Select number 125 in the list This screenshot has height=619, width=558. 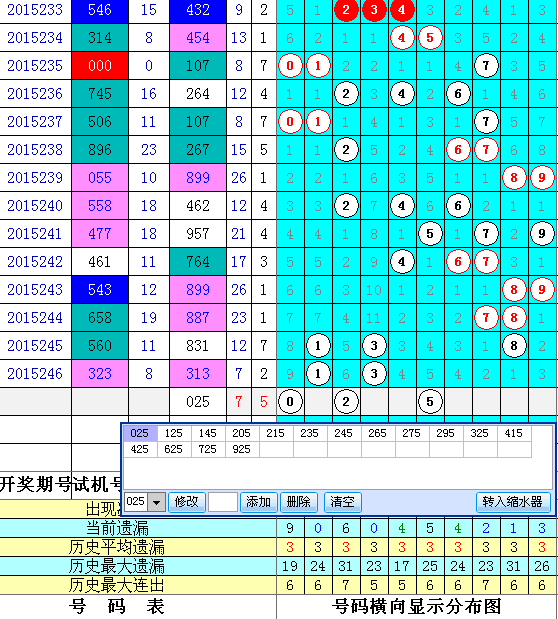click(174, 433)
